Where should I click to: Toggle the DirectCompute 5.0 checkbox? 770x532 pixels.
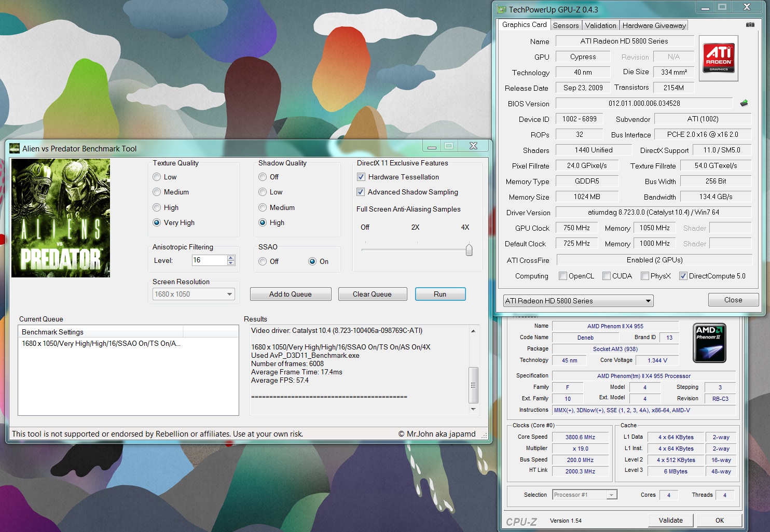point(683,276)
